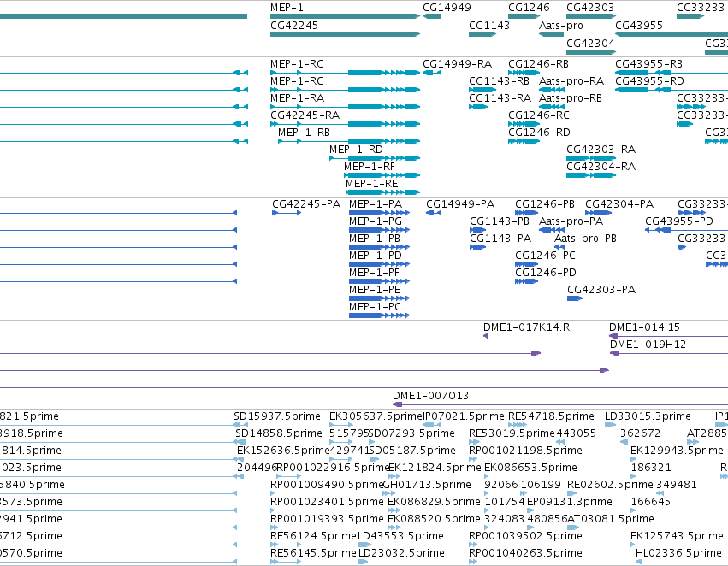The width and height of the screenshot is (728, 566).
Task: Click transcript label Aats-pro-RA
Action: click(571, 81)
